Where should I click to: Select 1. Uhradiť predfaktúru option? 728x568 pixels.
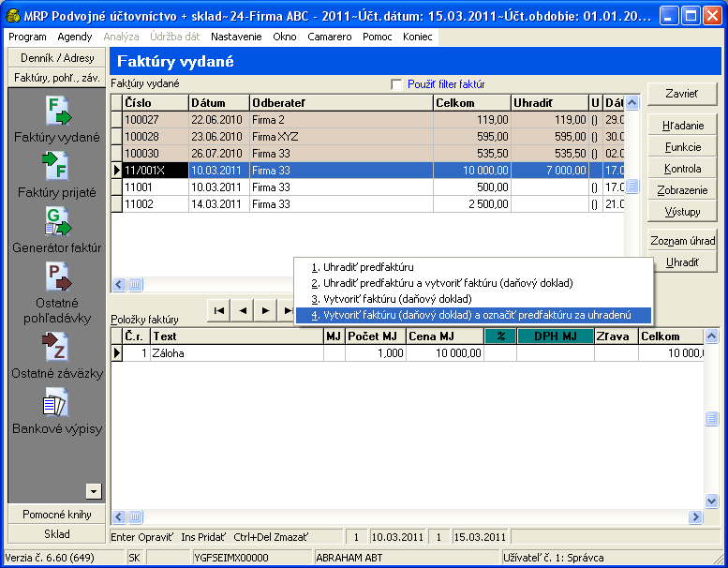click(x=473, y=267)
